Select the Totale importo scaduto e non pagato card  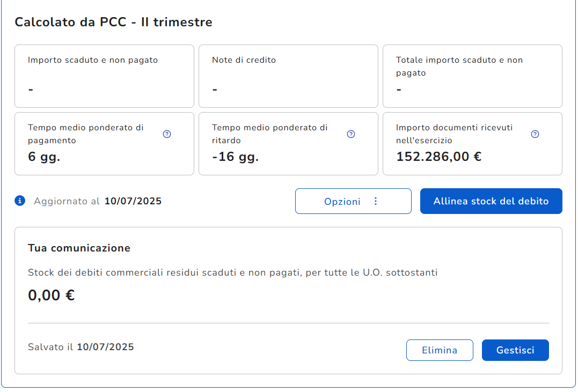click(x=472, y=76)
